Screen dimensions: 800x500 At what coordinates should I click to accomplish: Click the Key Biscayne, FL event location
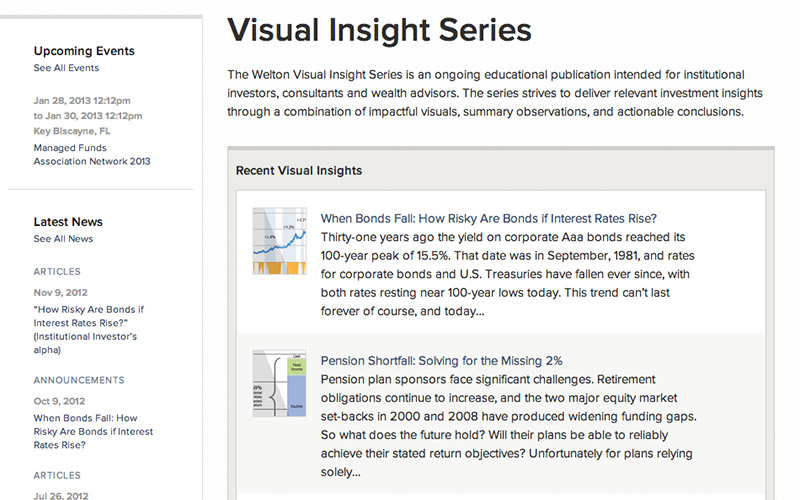[x=70, y=130]
